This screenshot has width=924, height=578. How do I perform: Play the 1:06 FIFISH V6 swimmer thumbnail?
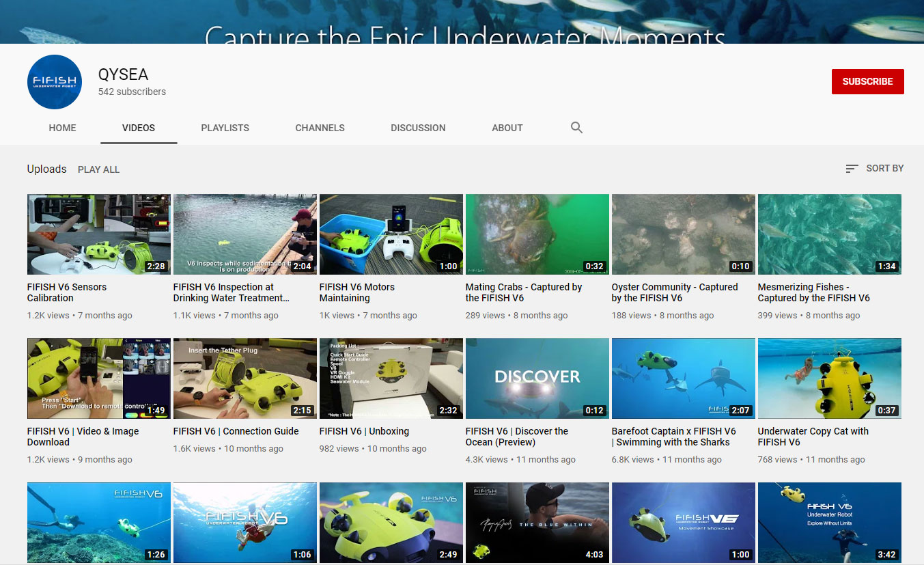click(245, 523)
